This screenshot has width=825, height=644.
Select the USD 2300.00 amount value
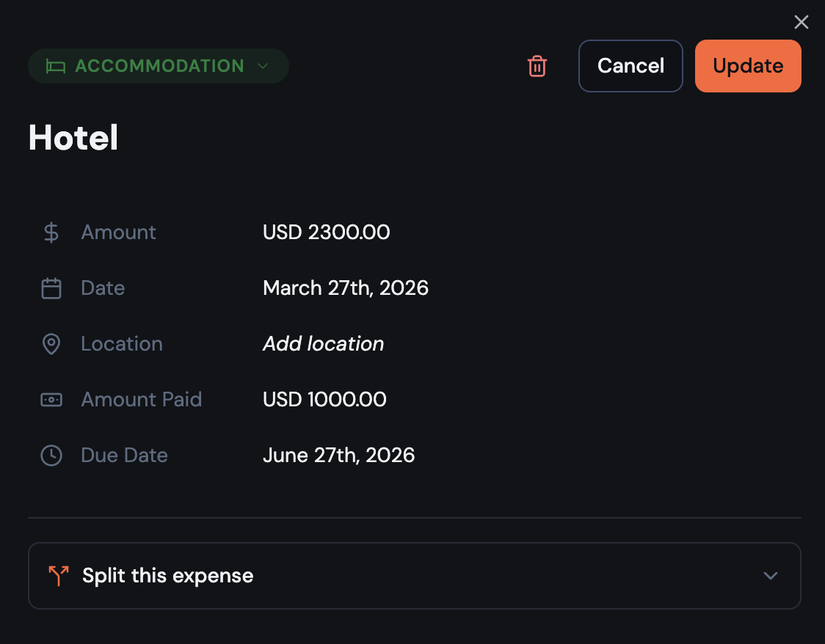click(326, 232)
